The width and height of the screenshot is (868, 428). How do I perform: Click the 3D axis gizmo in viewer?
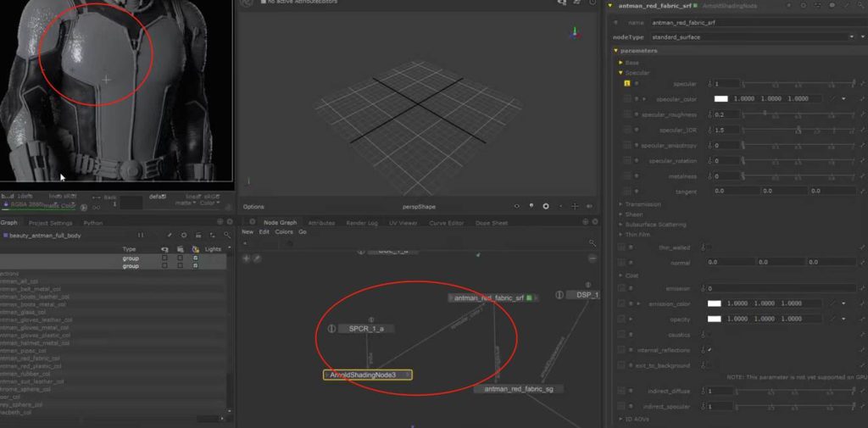(574, 33)
